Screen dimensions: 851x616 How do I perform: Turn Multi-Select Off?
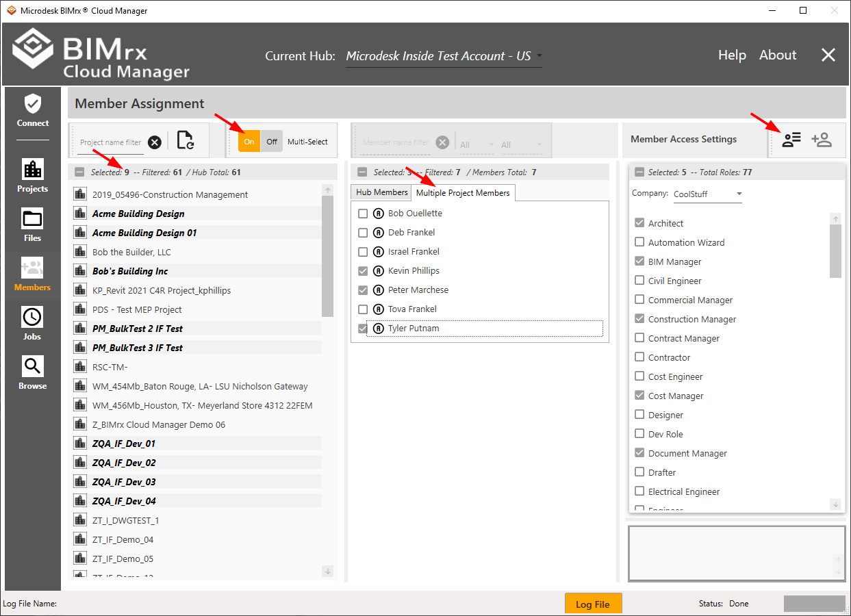click(271, 142)
